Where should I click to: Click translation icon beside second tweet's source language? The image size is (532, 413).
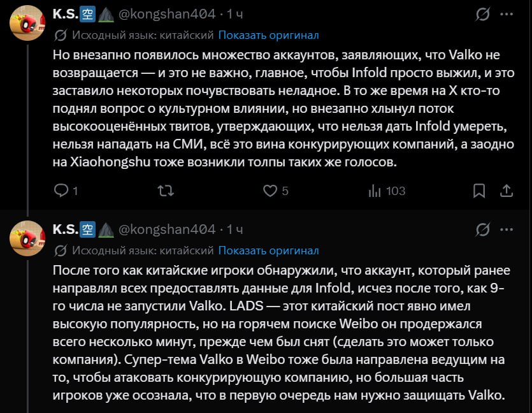click(61, 250)
